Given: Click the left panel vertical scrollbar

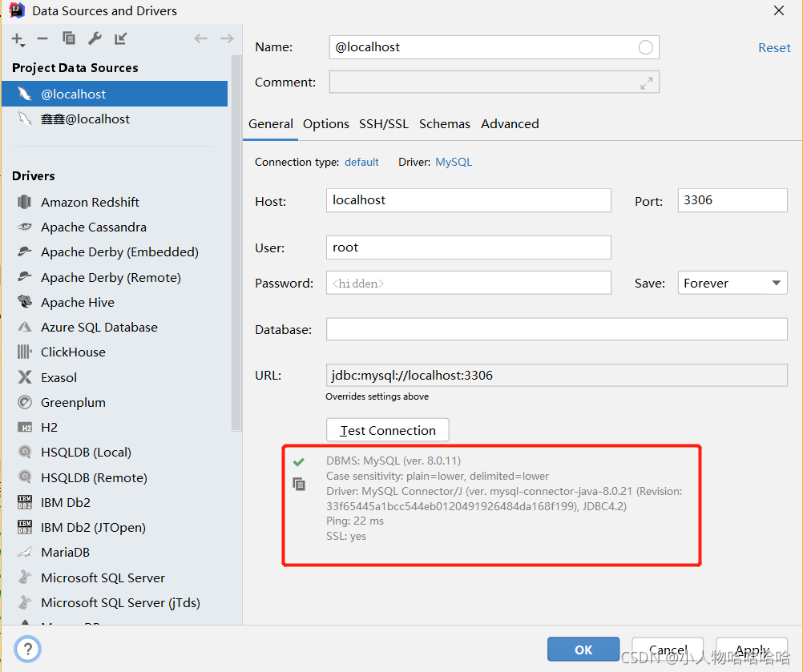Looking at the screenshot, I should (236, 243).
